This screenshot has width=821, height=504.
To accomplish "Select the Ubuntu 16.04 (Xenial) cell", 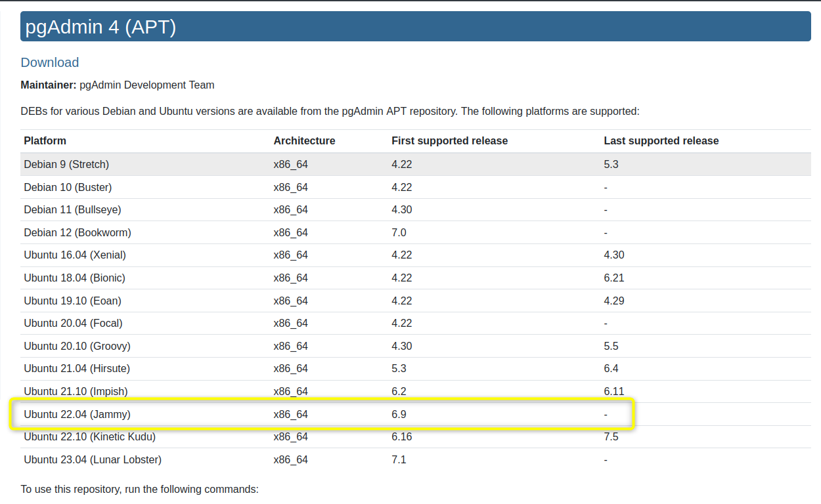I will (x=75, y=255).
